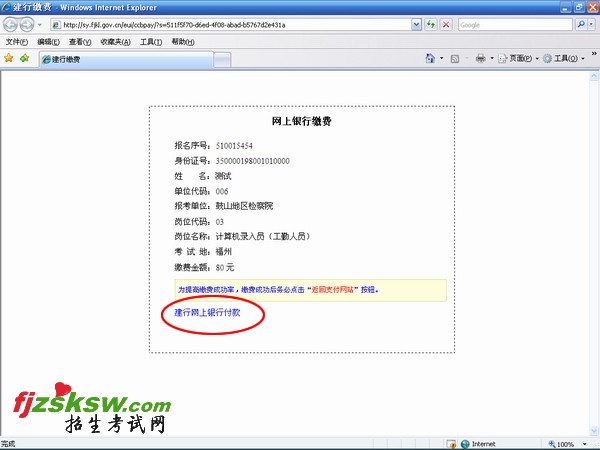
Task: Click the search magnifier button
Action: point(582,25)
